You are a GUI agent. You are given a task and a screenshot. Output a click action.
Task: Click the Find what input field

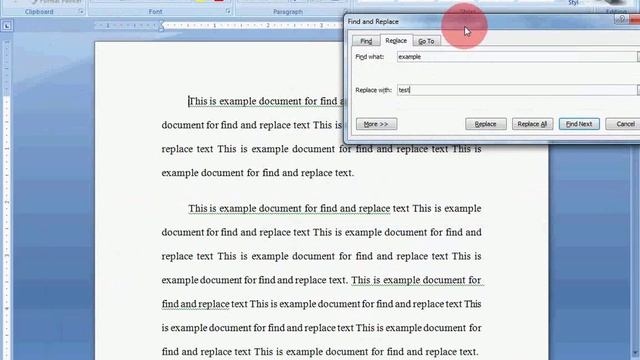click(516, 57)
